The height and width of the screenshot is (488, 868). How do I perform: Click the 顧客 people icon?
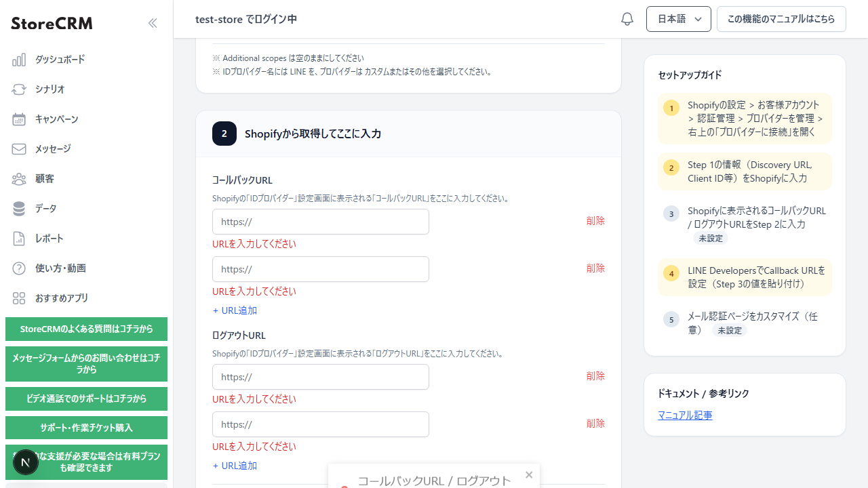coord(19,179)
